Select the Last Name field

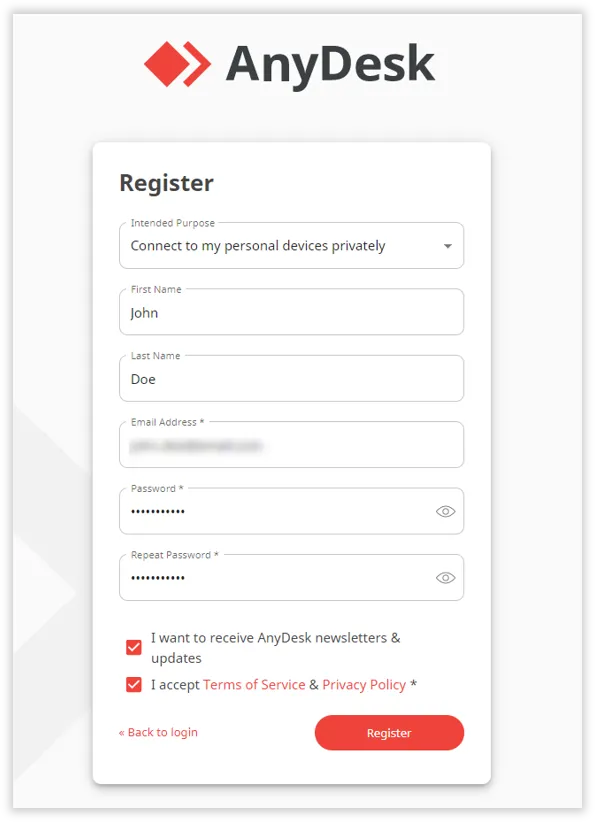[291, 378]
